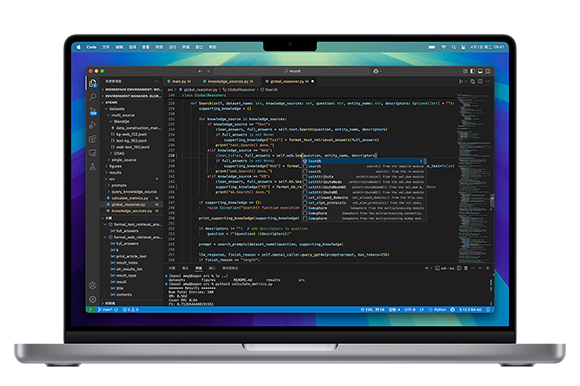This screenshot has height=386, width=580.
Task: Switch to the knowledge_sources.py tab
Action: 228,81
